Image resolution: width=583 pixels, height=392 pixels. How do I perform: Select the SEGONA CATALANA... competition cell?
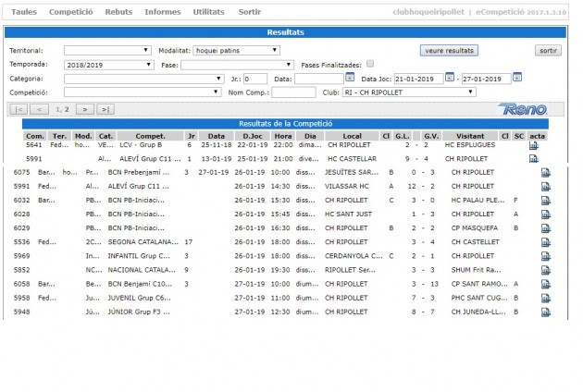pyautogui.click(x=143, y=242)
